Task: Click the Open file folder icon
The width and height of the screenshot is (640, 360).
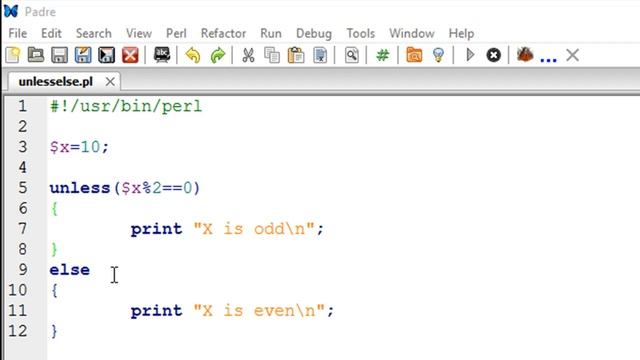Action: coord(36,55)
